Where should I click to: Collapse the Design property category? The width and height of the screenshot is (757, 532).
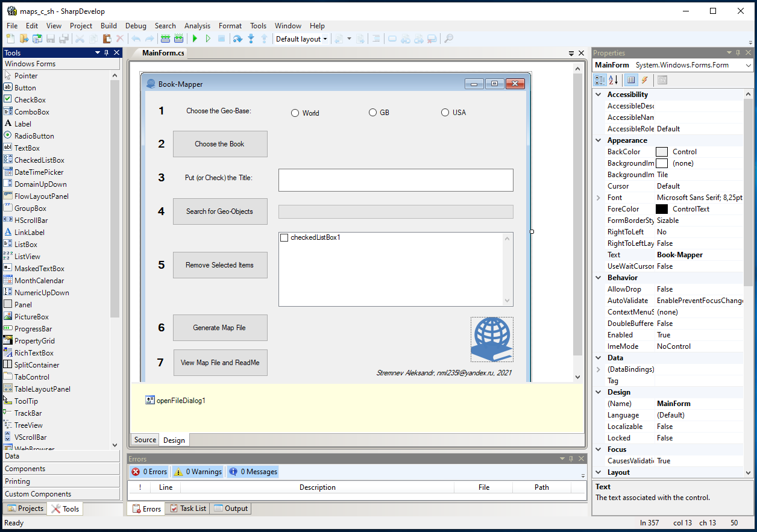pyautogui.click(x=598, y=392)
